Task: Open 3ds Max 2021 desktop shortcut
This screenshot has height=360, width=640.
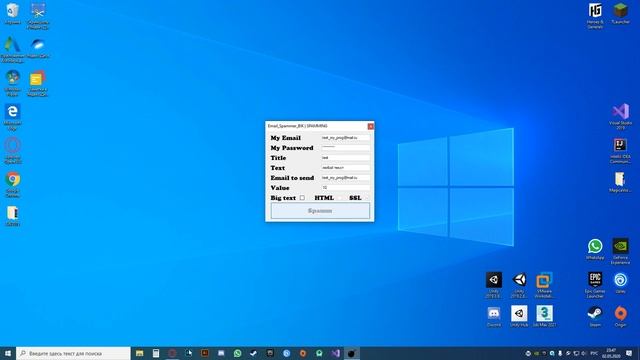Action: [544, 316]
